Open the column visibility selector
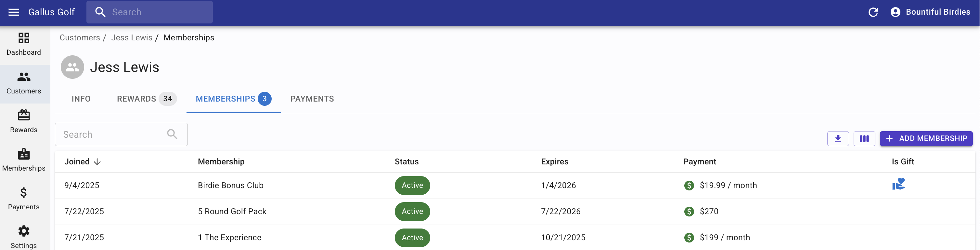The height and width of the screenshot is (250, 980). [x=864, y=138]
